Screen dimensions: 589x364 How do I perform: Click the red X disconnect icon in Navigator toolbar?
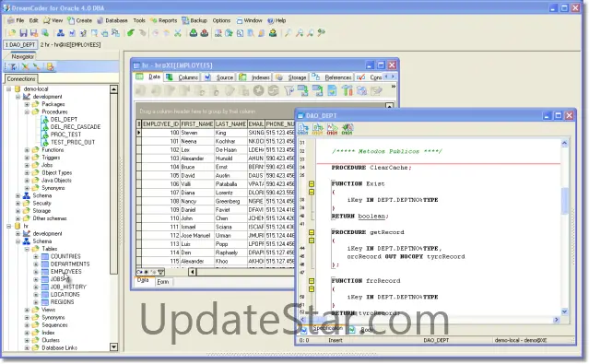click(25, 67)
